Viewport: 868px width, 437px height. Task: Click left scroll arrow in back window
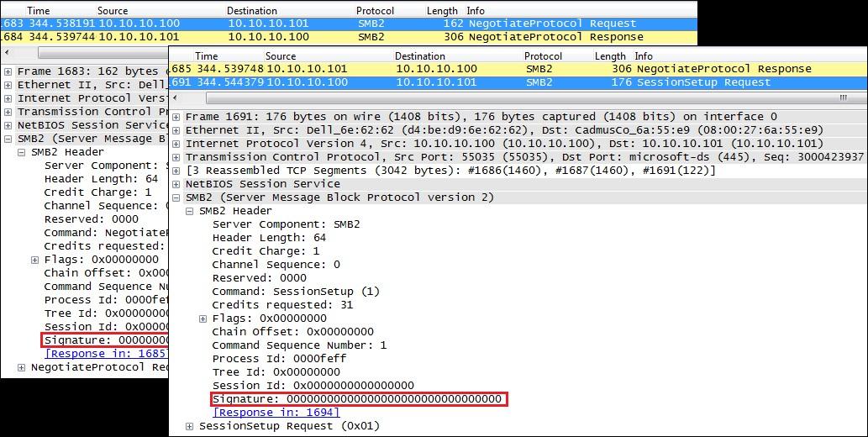click(8, 53)
